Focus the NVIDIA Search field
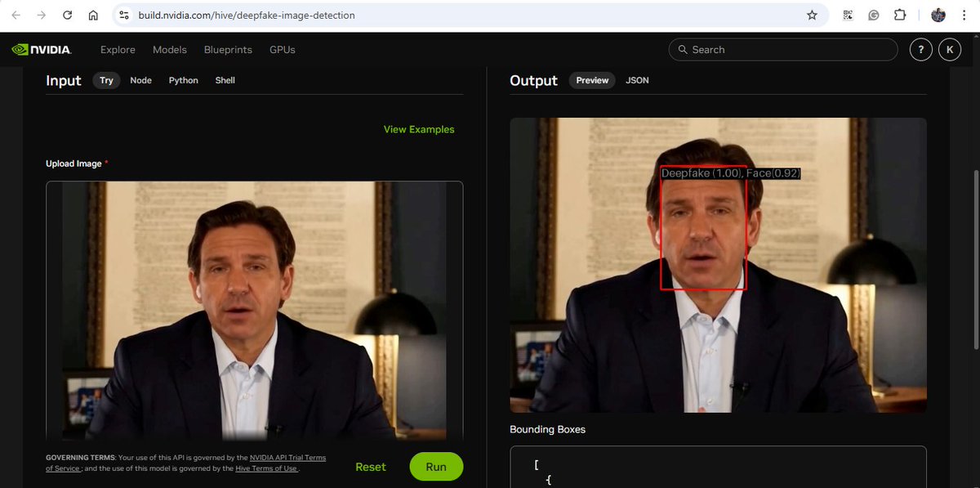This screenshot has width=980, height=488. click(x=783, y=50)
